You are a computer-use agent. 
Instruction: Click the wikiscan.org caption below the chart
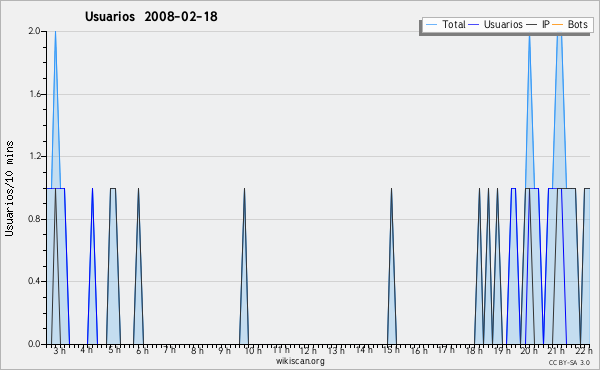300,361
